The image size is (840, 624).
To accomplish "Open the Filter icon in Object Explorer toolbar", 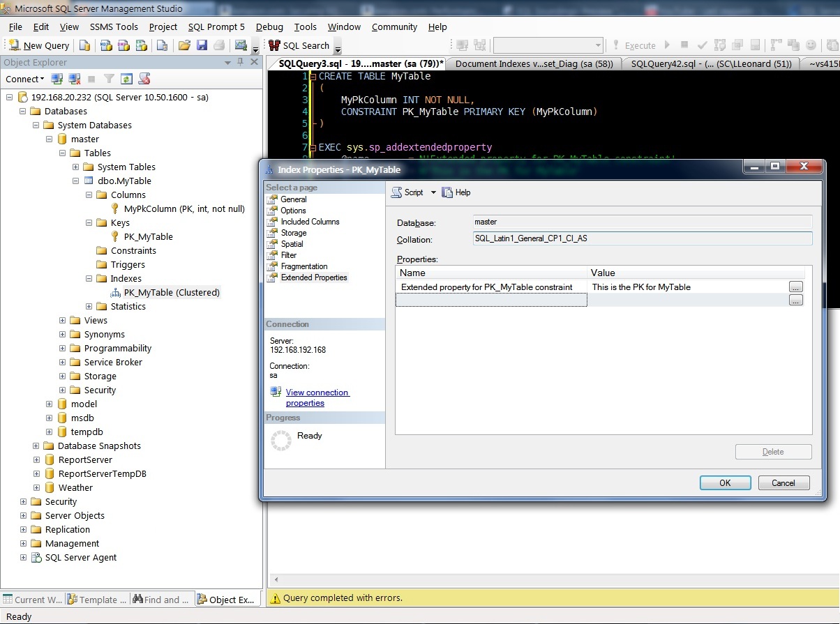I will (x=108, y=79).
